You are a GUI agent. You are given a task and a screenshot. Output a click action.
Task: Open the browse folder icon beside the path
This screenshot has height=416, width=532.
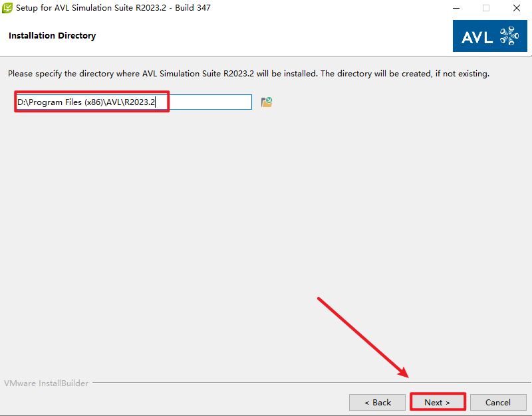[x=267, y=102]
